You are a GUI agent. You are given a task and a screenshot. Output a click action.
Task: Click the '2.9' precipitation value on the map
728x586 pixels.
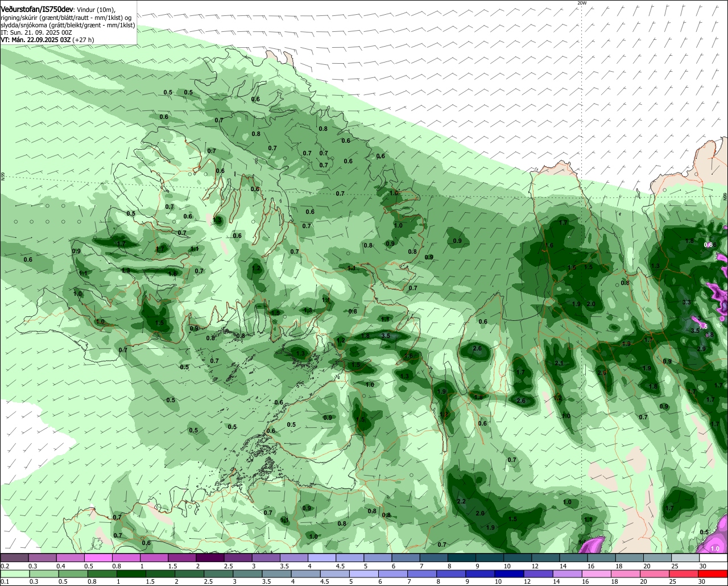701,349
